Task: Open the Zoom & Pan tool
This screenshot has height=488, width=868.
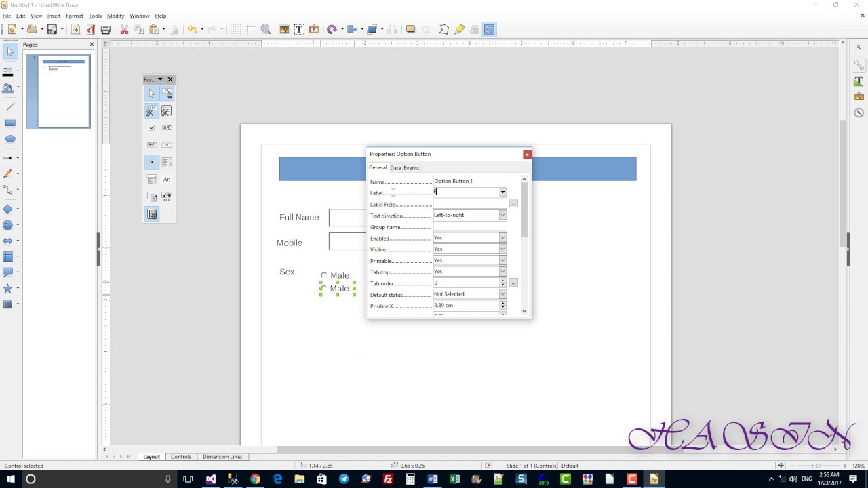Action: (266, 29)
